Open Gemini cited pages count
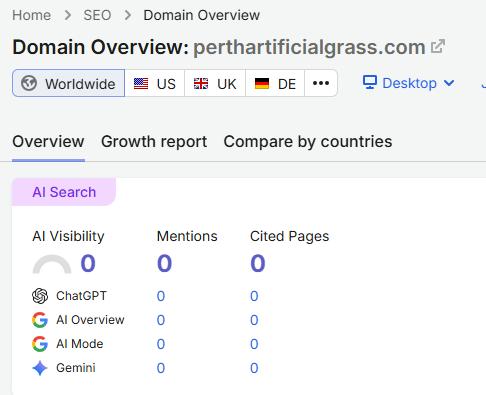This screenshot has height=395, width=486. coord(254,368)
